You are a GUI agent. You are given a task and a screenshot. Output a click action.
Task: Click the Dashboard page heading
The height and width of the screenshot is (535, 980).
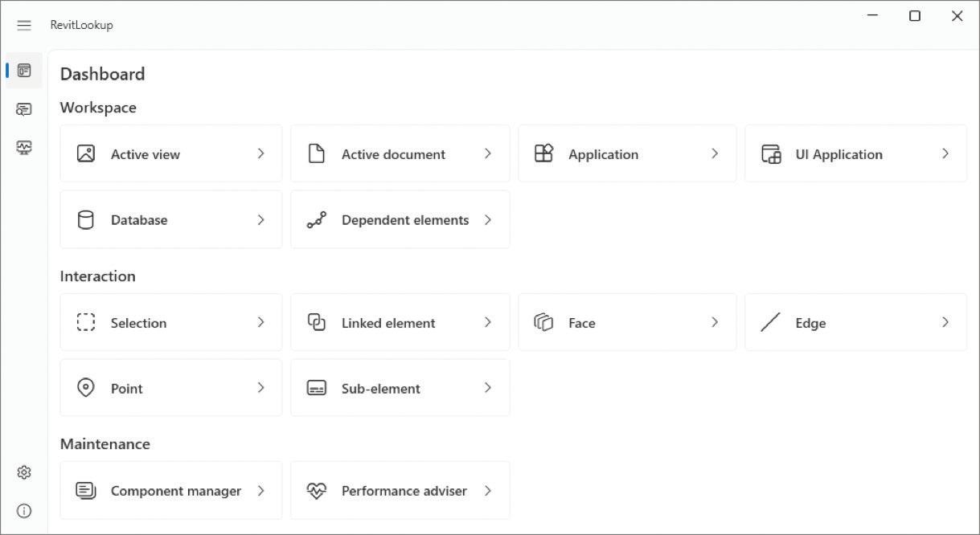pos(103,74)
